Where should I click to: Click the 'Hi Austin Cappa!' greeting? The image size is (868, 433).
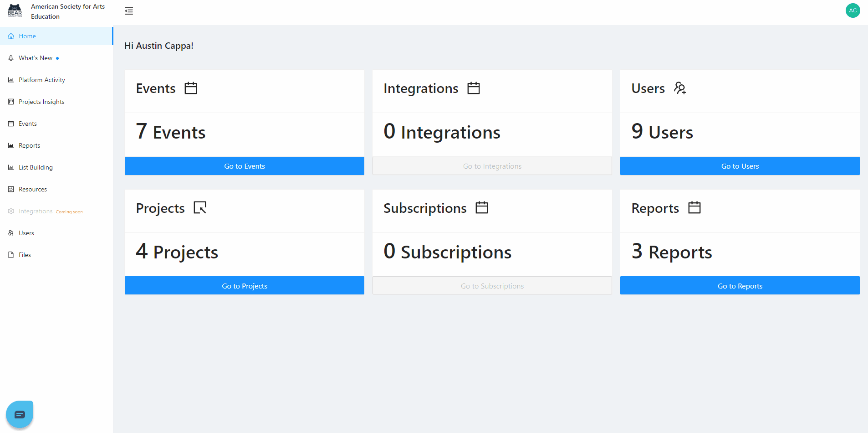(x=159, y=46)
